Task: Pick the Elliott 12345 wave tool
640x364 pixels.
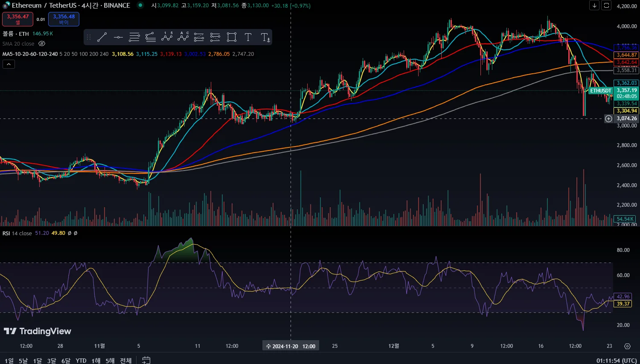Action: 167,37
